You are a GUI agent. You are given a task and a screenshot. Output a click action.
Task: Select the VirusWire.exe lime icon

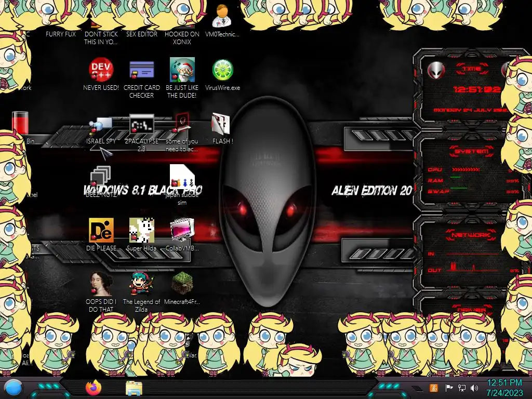click(222, 70)
